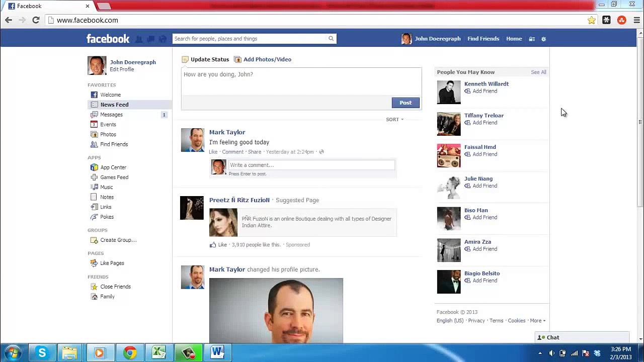Open notifications globe icon in header
This screenshot has width=644, height=362.
click(163, 39)
